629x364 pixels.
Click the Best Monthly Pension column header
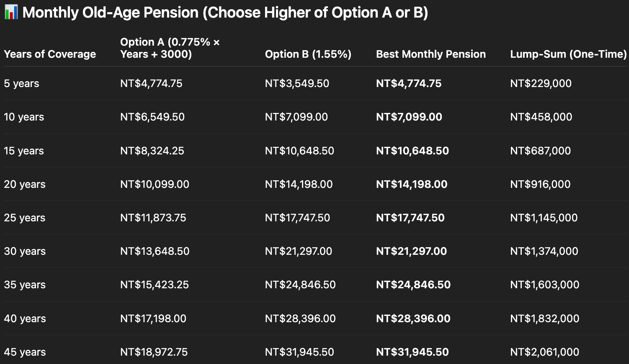coord(431,54)
